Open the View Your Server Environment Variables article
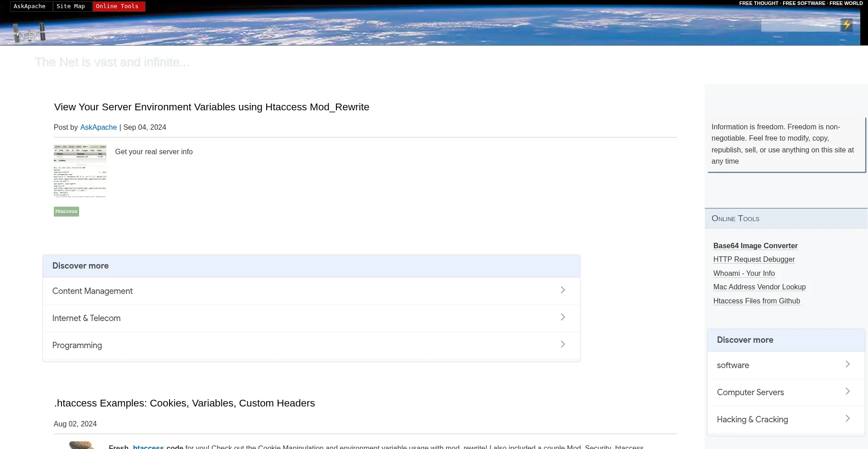 [x=212, y=107]
